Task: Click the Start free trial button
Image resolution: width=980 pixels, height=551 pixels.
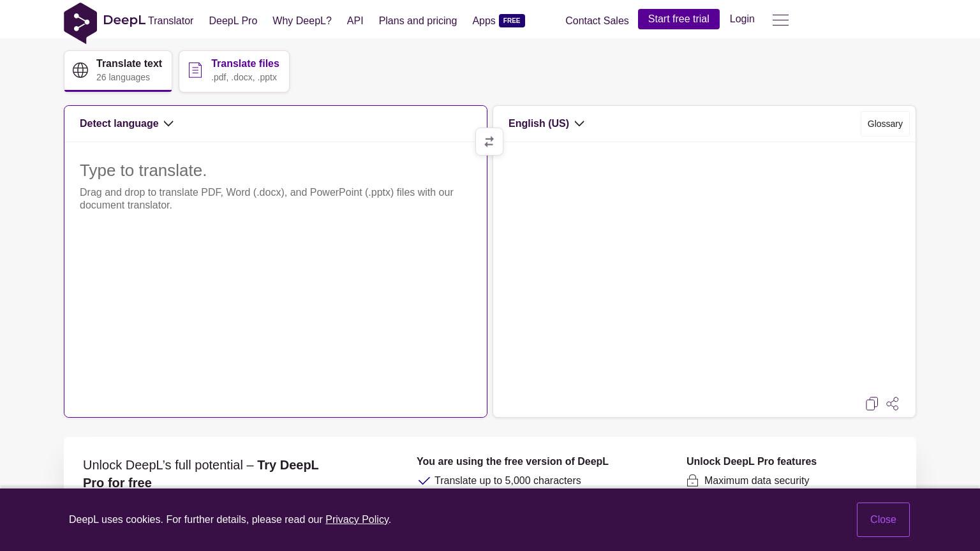Action: (x=679, y=19)
